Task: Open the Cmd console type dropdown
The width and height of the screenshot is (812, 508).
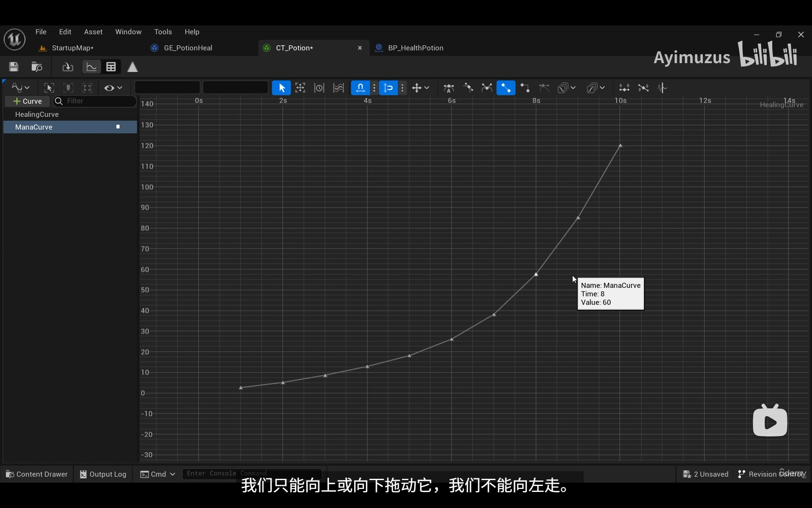Action: click(158, 474)
